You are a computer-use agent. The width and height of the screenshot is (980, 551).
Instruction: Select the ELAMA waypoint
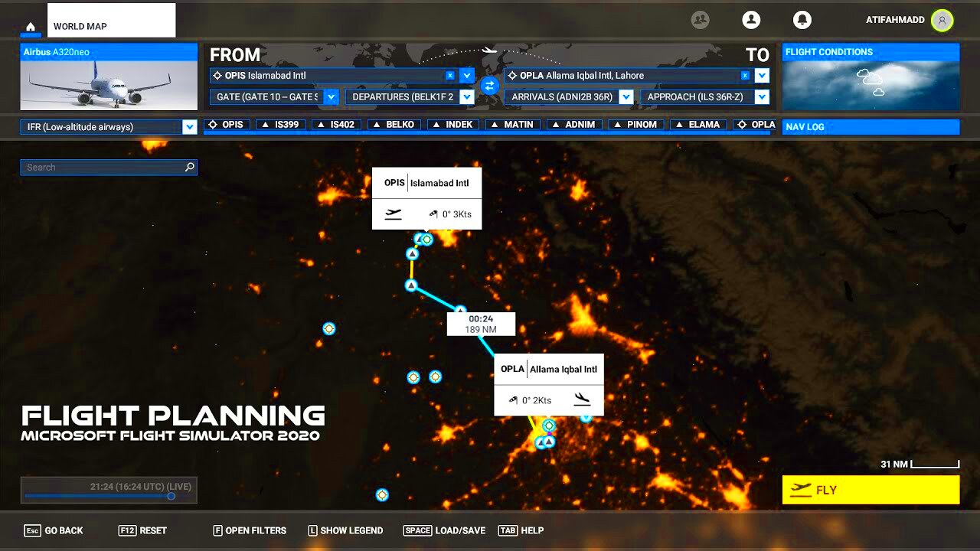click(x=698, y=125)
